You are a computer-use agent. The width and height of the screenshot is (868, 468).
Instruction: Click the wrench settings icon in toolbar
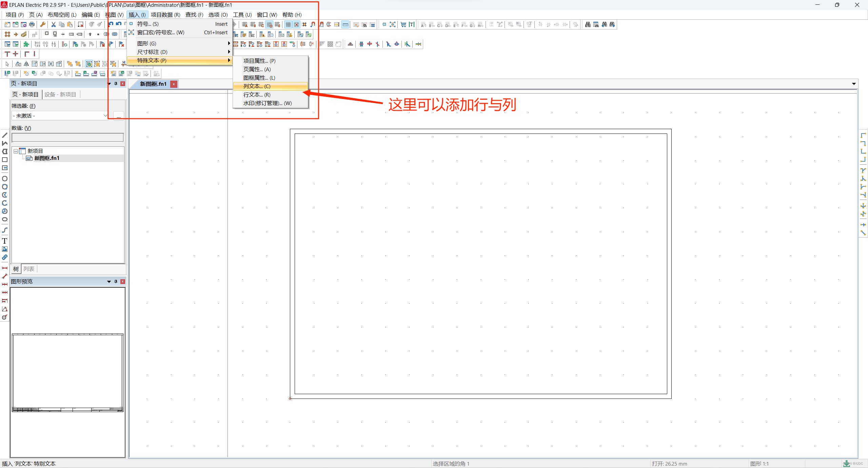[x=43, y=24]
